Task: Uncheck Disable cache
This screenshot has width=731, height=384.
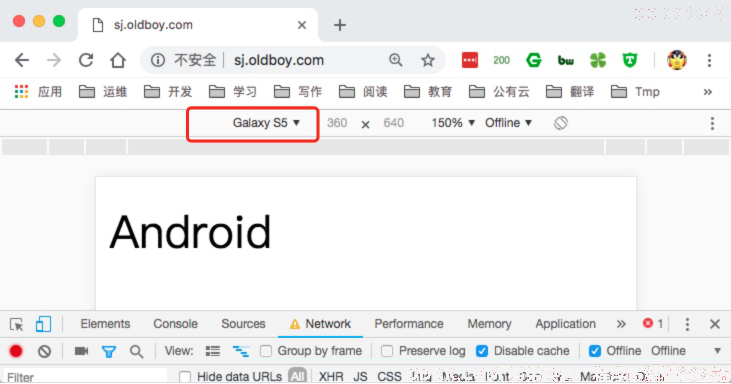Action: (482, 351)
